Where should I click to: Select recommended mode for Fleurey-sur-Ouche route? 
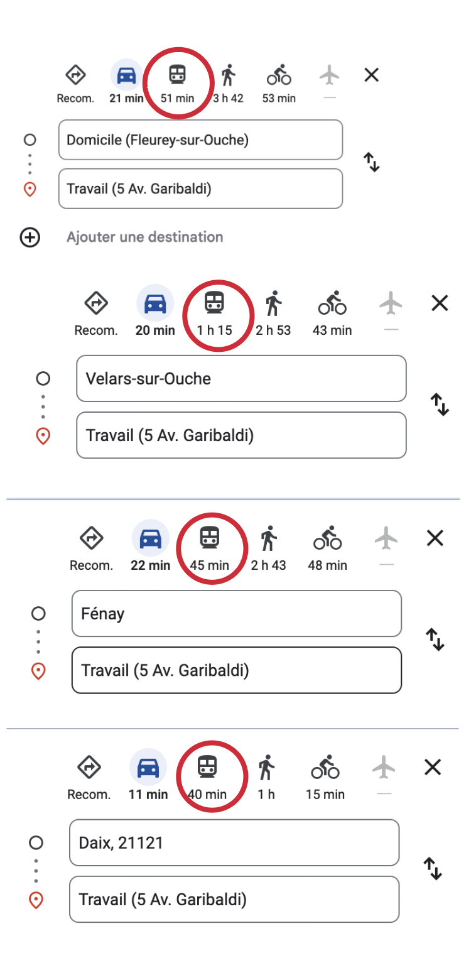click(75, 76)
